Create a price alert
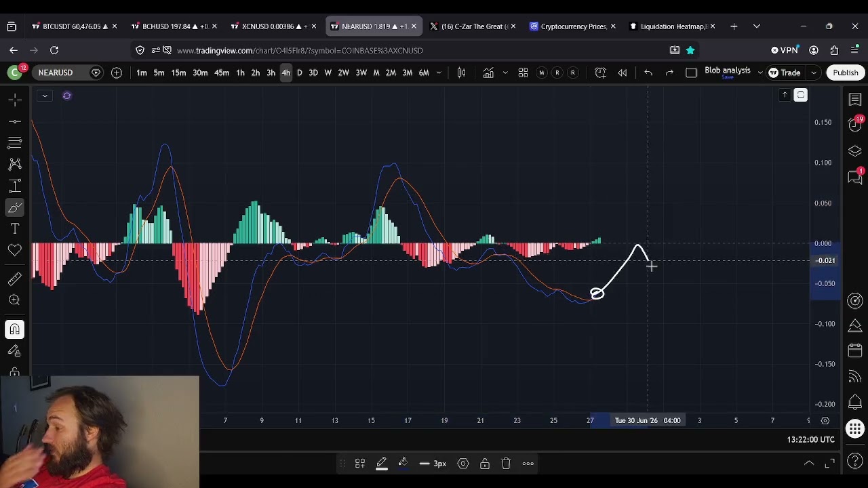 [x=600, y=73]
